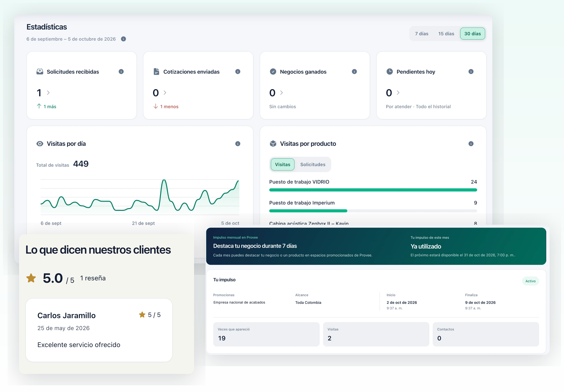Select the 30 días range
This screenshot has height=392, width=564.
tap(472, 34)
